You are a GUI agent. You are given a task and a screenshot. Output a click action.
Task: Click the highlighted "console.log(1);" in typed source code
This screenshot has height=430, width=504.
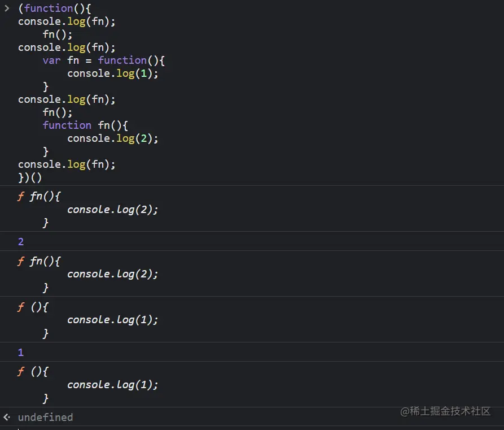pyautogui.click(x=113, y=73)
